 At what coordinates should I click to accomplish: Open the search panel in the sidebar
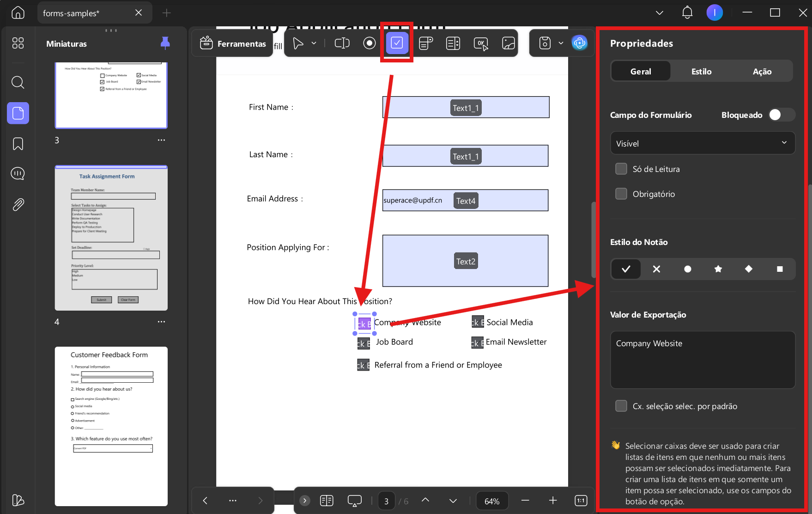pos(18,82)
